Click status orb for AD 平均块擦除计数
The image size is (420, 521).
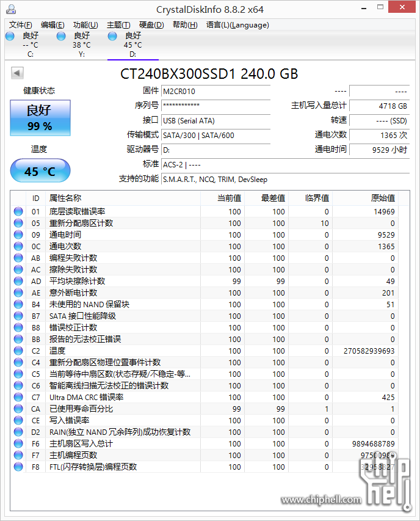coord(18,281)
